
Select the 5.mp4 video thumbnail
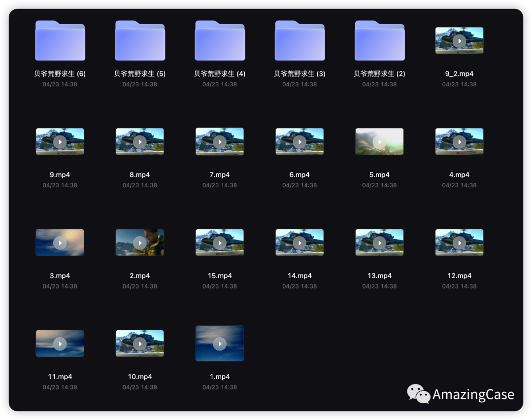pos(380,141)
